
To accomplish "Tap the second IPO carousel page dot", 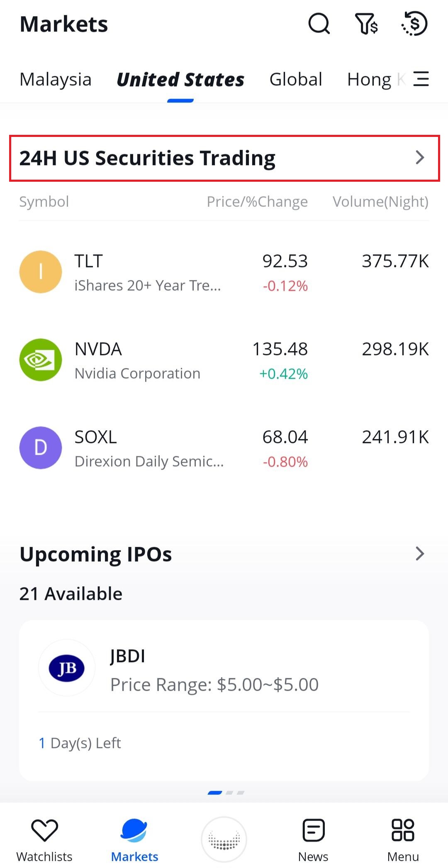I will tap(229, 793).
